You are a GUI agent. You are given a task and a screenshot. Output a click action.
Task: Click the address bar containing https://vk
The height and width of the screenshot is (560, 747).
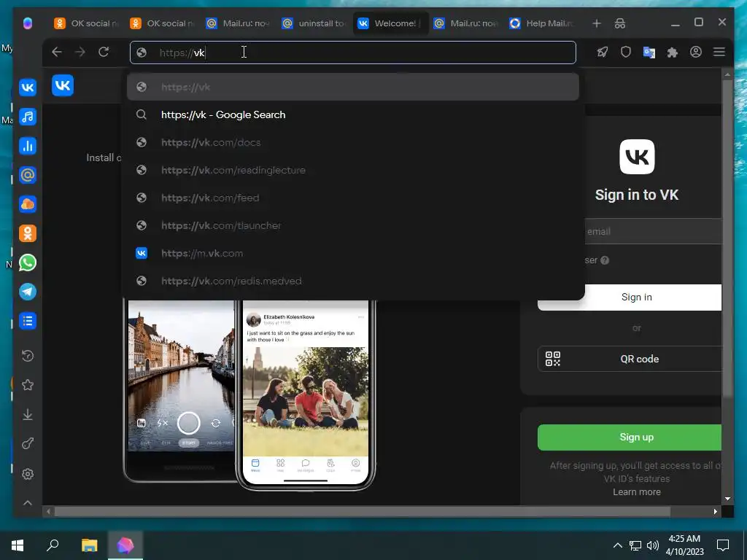(352, 52)
